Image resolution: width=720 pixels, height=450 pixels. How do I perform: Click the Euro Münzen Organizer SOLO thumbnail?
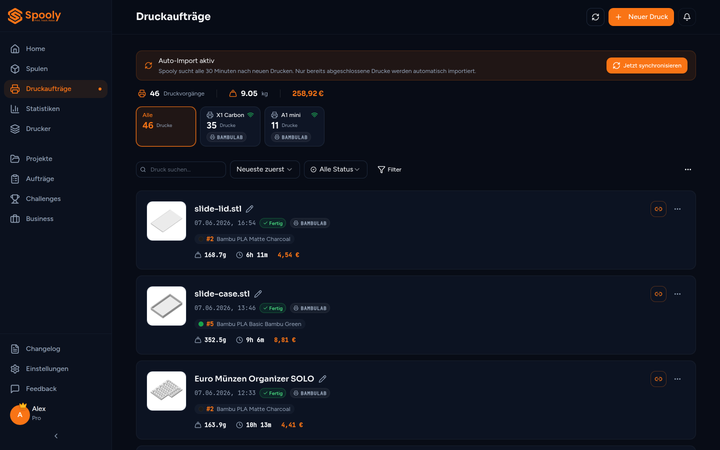coord(166,391)
